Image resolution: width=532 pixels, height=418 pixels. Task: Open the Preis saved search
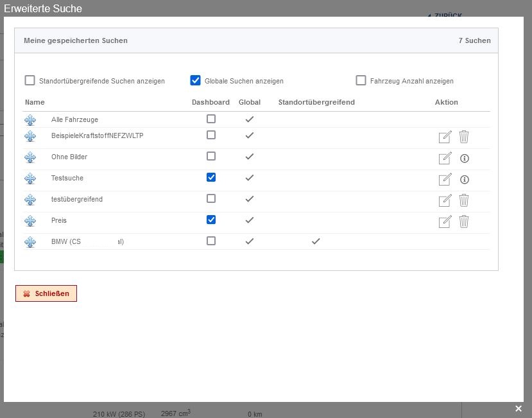59,220
